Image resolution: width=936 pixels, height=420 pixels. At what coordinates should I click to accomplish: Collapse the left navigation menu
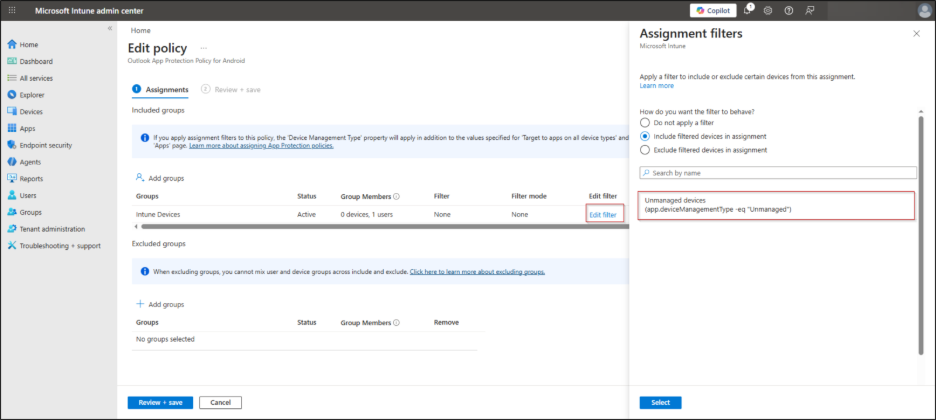point(110,28)
